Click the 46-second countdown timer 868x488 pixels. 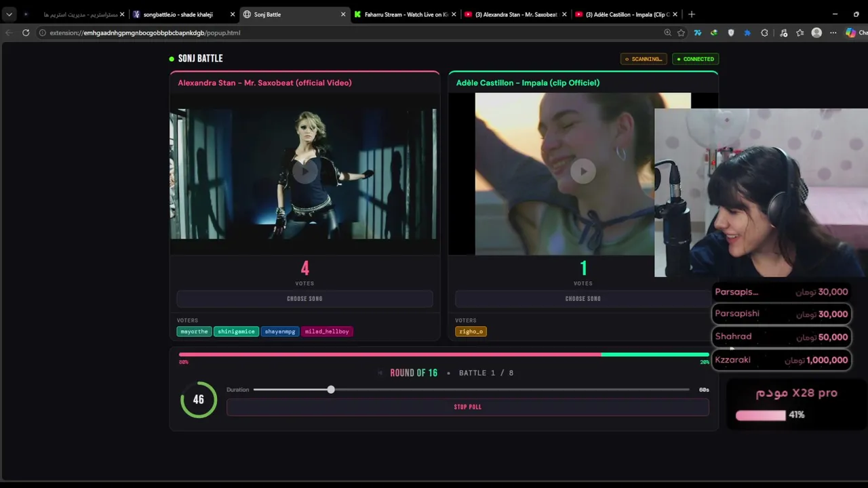[199, 399]
